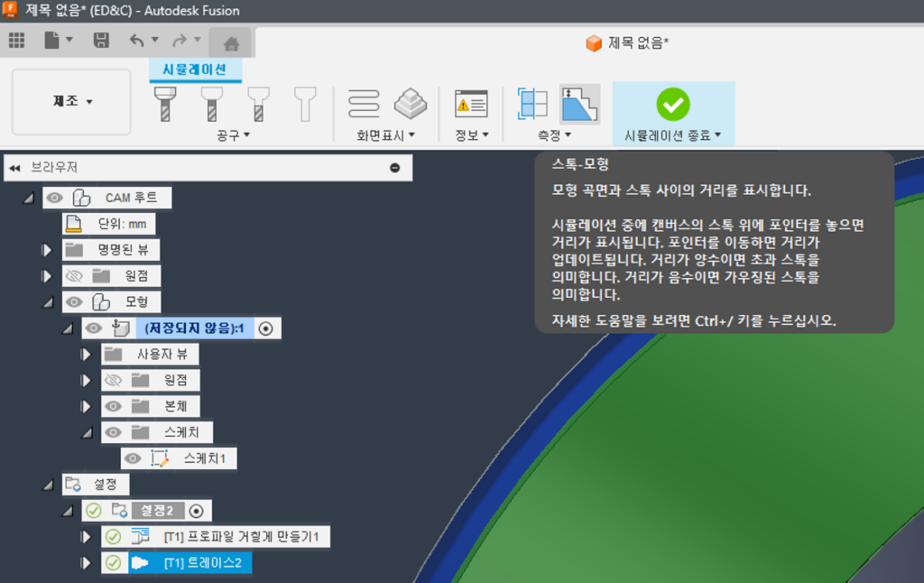Screen dimensions: 924x583
Task: Collapse the 스케치 folder
Action: pyautogui.click(x=88, y=432)
